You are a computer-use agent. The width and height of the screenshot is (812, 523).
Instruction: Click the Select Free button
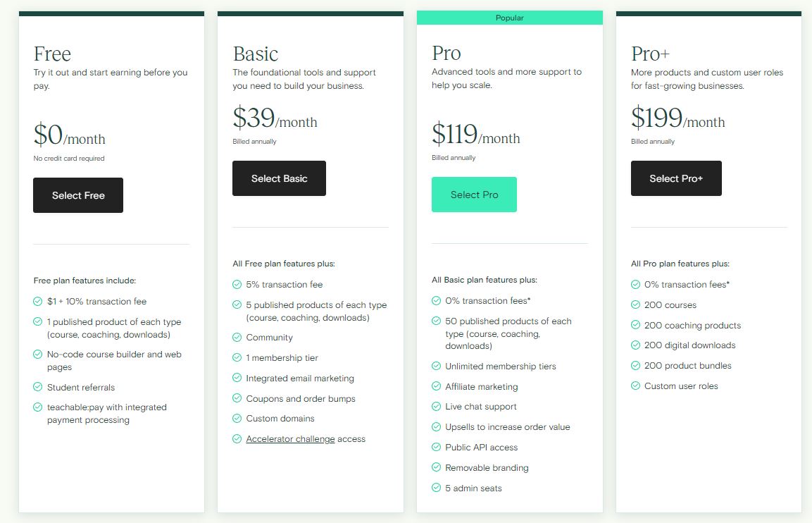point(78,195)
